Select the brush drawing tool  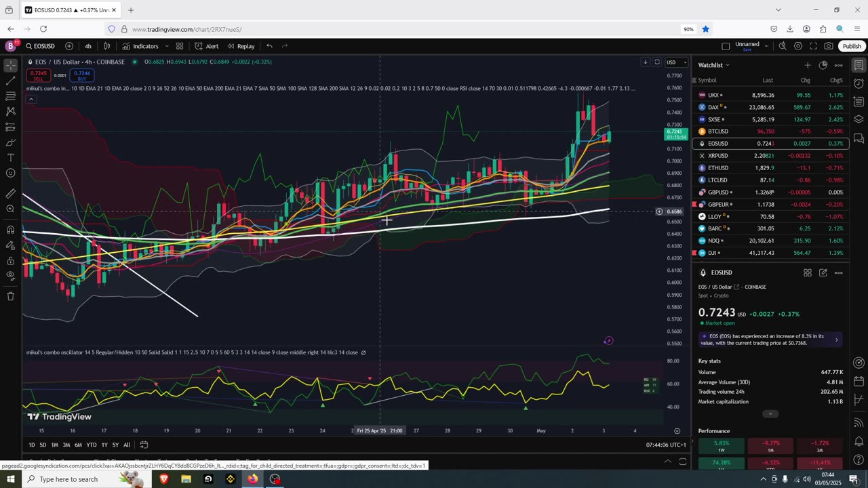click(10, 142)
